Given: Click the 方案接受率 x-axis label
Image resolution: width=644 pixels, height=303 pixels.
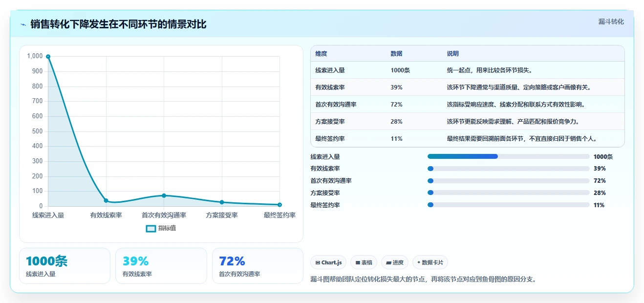Looking at the screenshot, I should [222, 215].
